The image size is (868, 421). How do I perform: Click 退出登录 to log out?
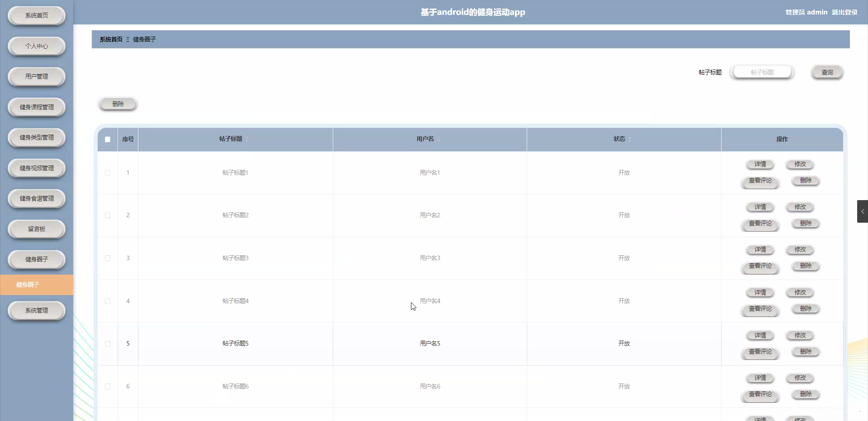[x=844, y=12]
